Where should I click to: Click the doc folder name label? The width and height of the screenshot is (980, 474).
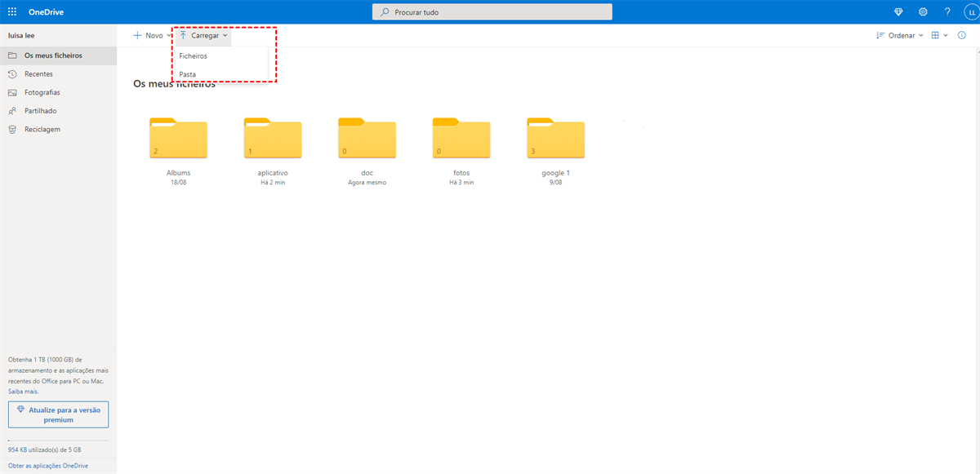point(367,173)
